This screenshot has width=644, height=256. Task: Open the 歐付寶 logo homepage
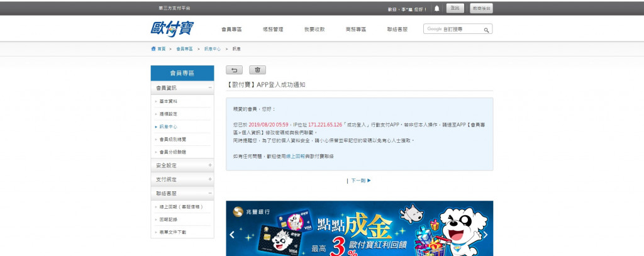coord(172,29)
